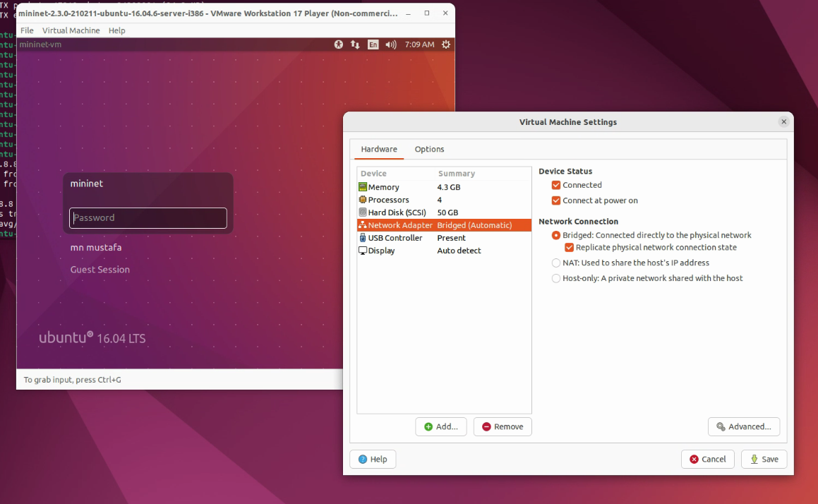Open the network arrows indicator in guest panel
The height and width of the screenshot is (504, 818).
355,44
